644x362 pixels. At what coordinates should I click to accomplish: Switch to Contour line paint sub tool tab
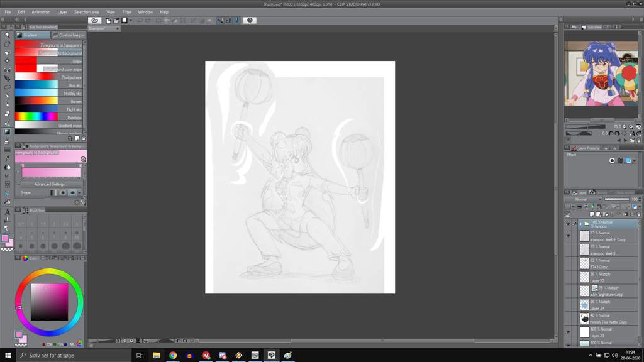click(69, 35)
